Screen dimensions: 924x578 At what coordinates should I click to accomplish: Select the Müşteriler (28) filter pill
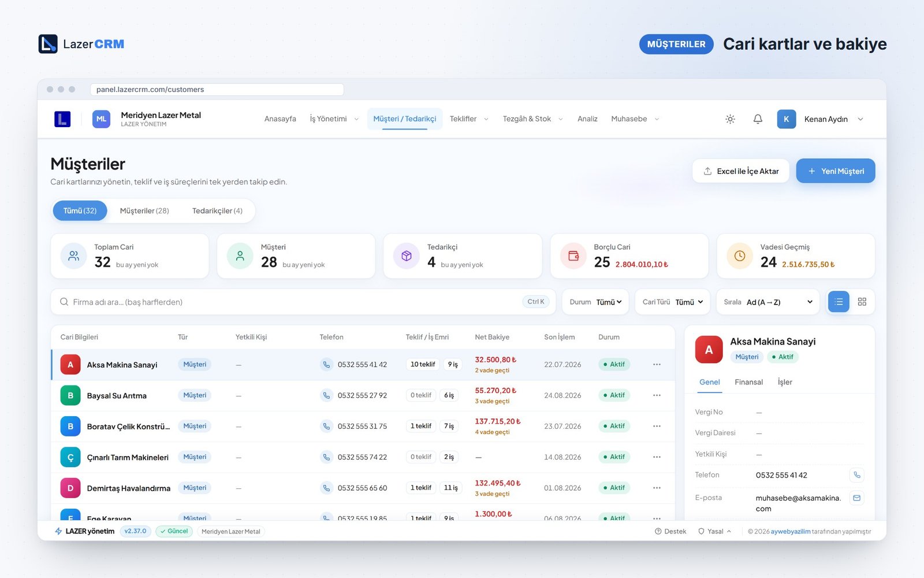coord(144,211)
